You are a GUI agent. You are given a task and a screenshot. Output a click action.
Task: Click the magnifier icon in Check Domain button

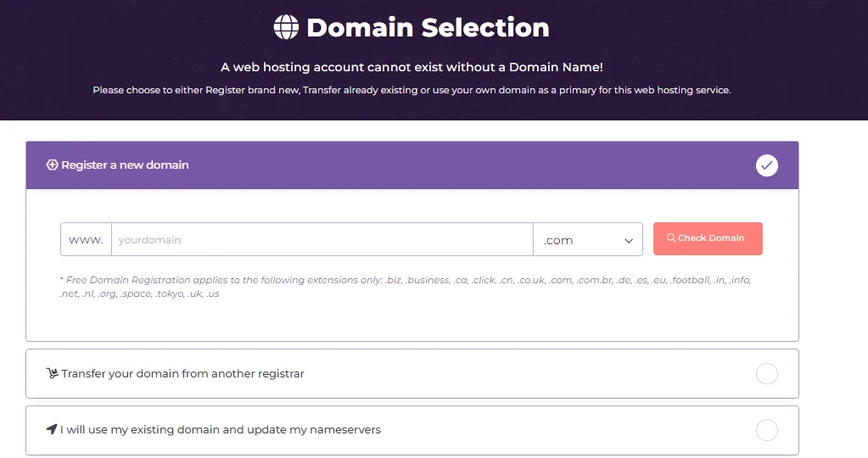pos(671,238)
